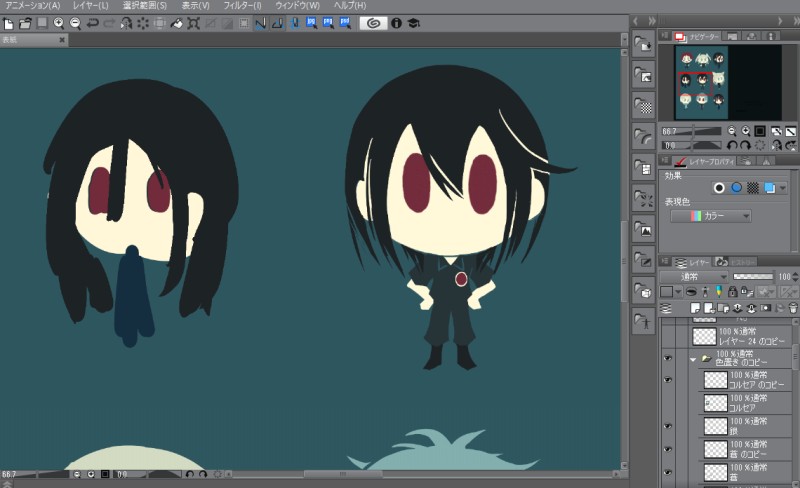The image size is (800, 488).
Task: Hide the 蒼 のコピー layer
Action: [x=668, y=449]
